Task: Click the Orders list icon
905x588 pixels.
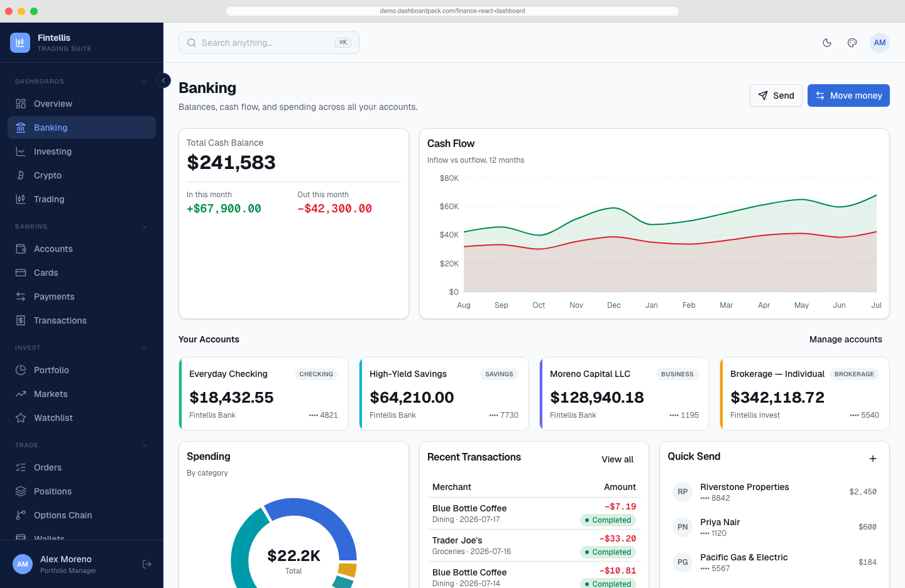Action: tap(21, 467)
